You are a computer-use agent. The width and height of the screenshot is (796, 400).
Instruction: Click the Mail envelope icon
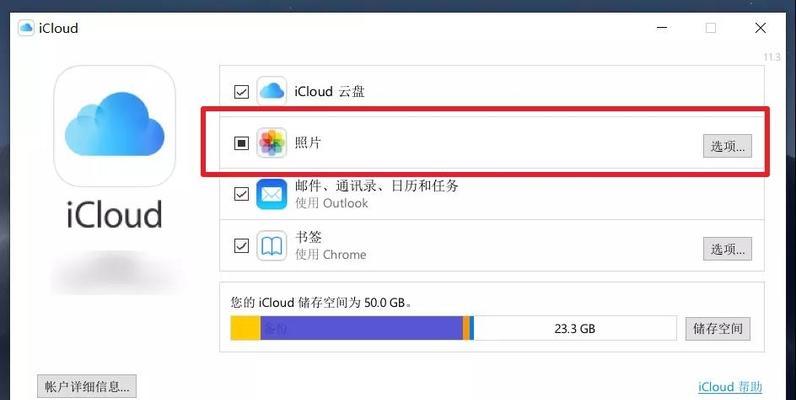[272, 194]
